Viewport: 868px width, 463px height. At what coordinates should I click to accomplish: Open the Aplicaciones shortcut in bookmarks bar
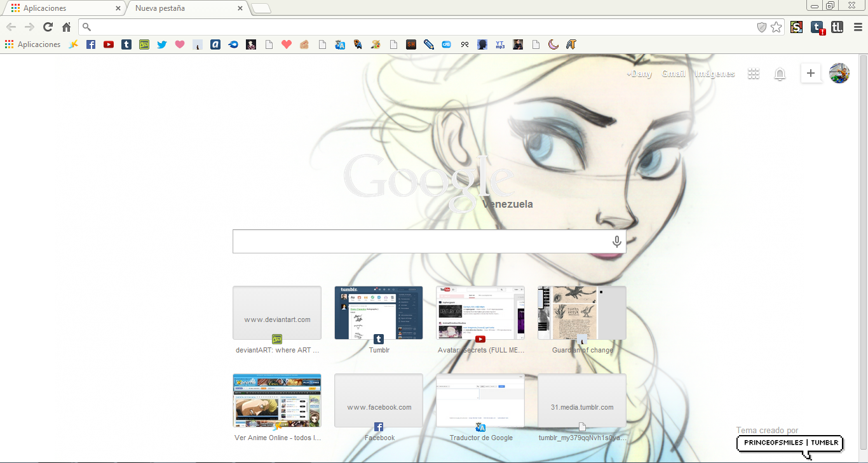[x=33, y=44]
